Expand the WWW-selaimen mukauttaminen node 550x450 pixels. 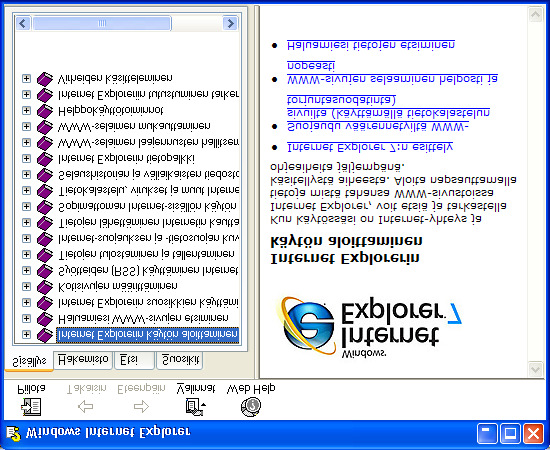(26, 126)
